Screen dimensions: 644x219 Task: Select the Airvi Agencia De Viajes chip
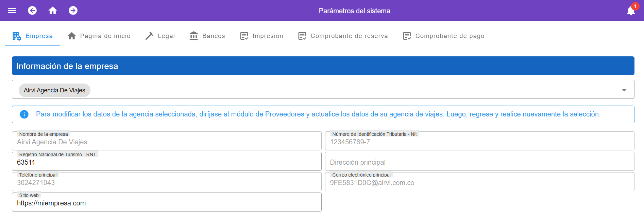click(x=54, y=90)
